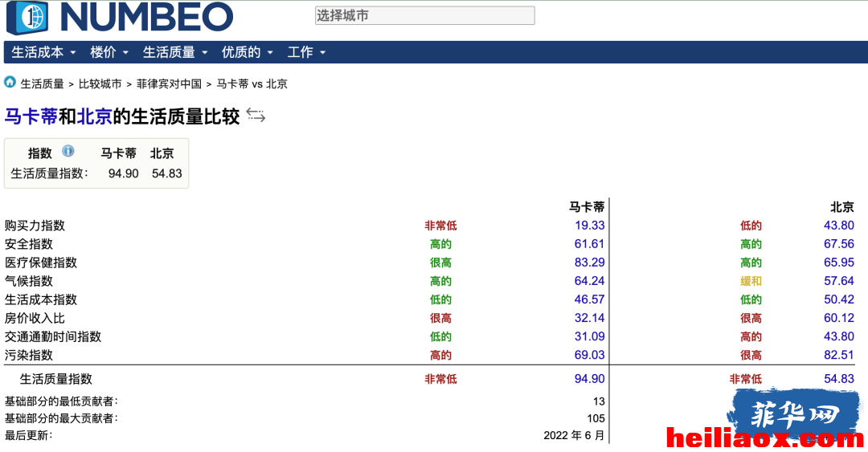The width and height of the screenshot is (868, 452).
Task: Click the 选择城市 search field
Action: point(424,15)
